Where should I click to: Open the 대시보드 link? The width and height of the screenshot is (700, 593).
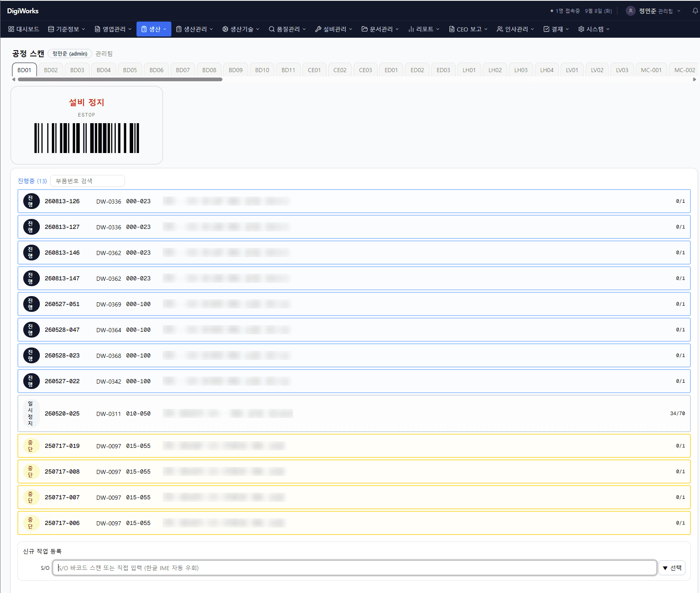pos(24,29)
